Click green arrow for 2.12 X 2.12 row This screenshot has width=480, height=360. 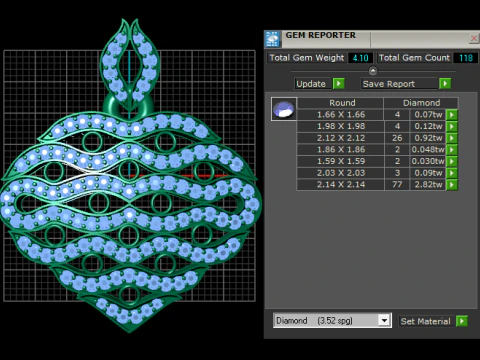coord(452,138)
